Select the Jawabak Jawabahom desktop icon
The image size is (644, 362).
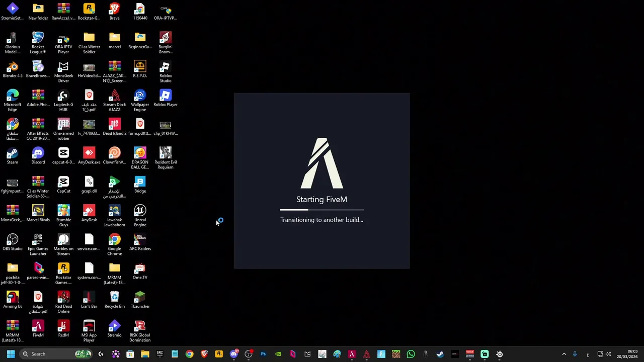pyautogui.click(x=114, y=216)
